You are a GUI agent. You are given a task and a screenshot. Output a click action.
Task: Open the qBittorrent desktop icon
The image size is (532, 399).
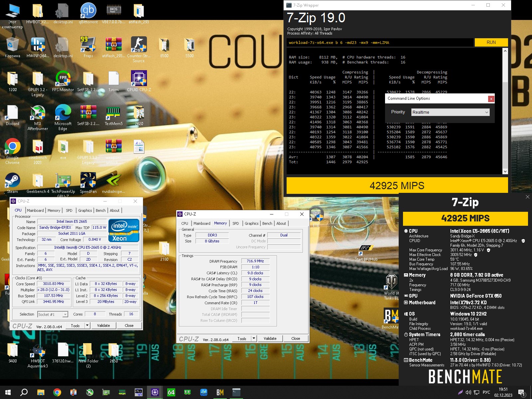pos(88,13)
